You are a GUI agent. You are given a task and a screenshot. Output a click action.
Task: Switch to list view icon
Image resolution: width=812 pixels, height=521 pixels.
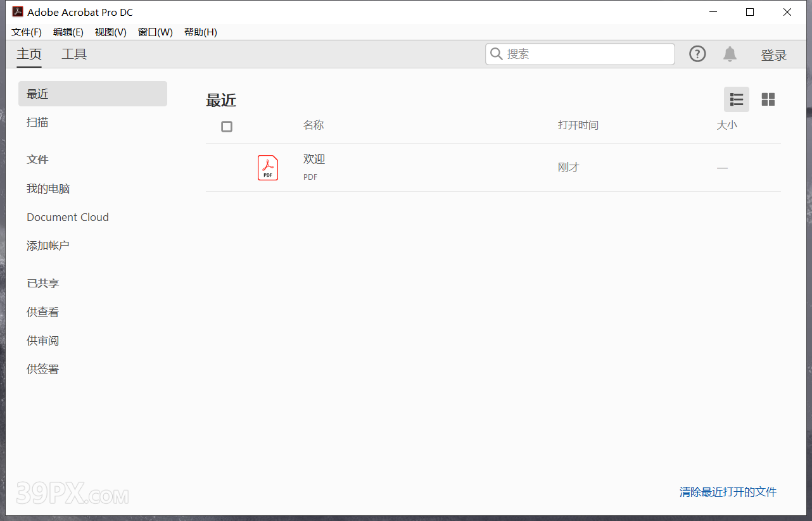(737, 99)
